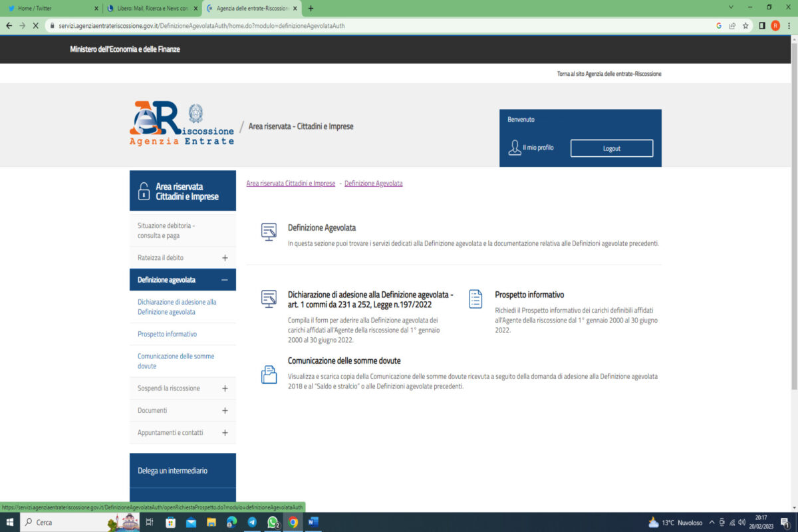The width and height of the screenshot is (798, 532).
Task: Expand the Documenti section
Action: click(225, 411)
